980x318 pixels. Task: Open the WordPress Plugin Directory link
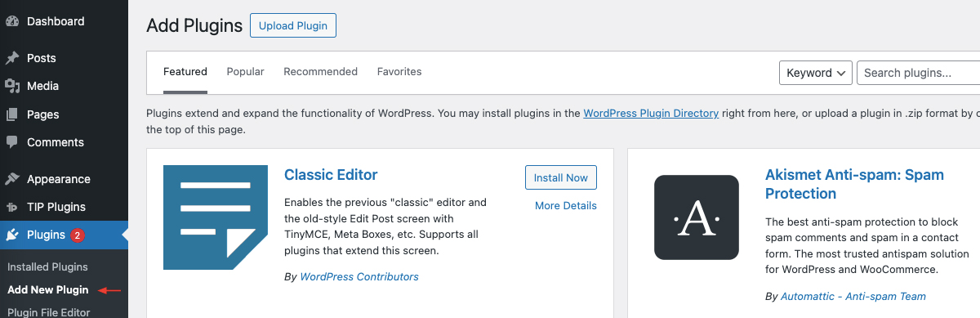[x=651, y=114]
